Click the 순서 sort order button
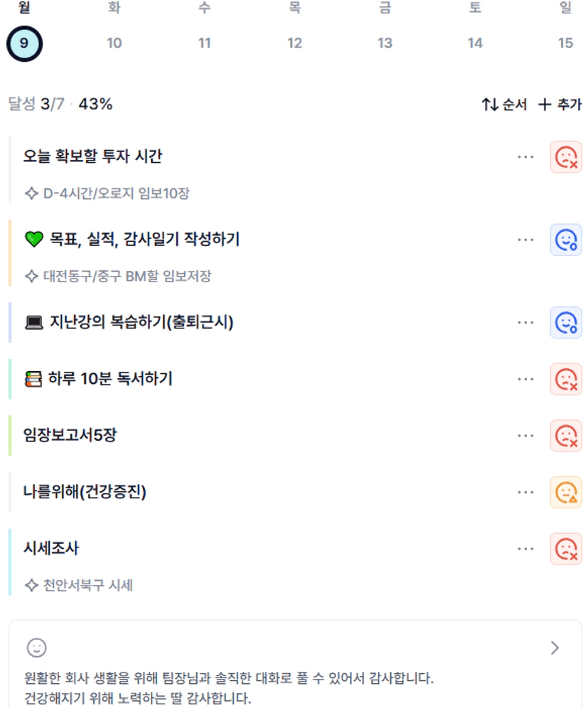 click(504, 104)
